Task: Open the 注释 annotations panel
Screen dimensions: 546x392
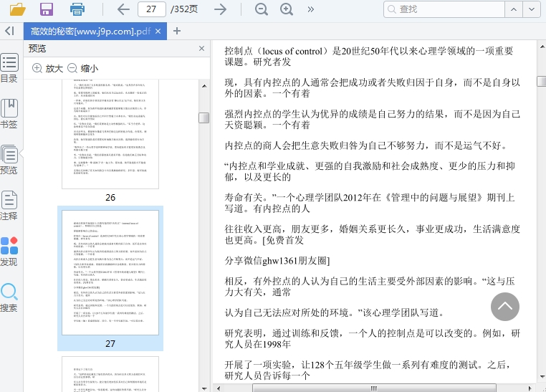Action: coord(9,206)
